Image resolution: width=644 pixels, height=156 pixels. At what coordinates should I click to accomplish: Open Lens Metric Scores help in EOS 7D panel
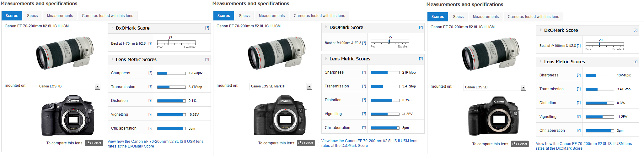click(207, 59)
